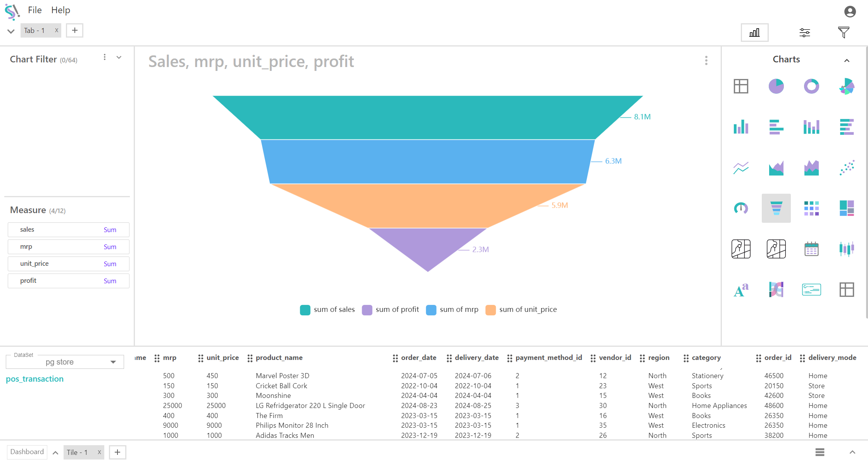Screen dimensions: 868x463
Task: Select the pie chart icon
Action: (776, 86)
